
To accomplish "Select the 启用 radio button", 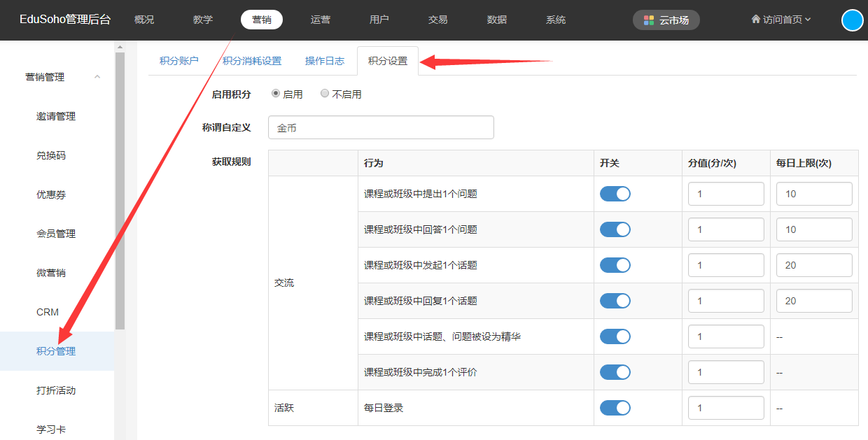I will click(x=276, y=94).
